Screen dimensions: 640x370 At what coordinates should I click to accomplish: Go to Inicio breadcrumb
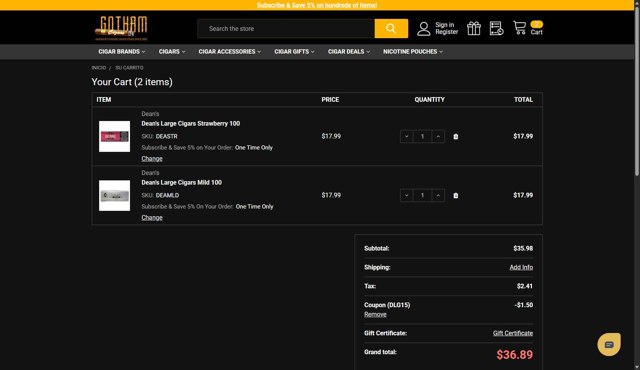(x=99, y=68)
